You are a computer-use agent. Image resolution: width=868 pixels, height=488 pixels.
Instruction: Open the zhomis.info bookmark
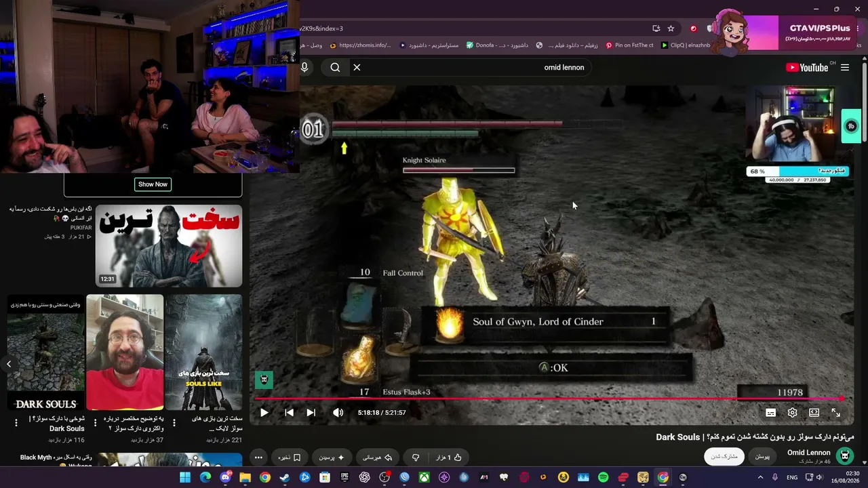360,45
